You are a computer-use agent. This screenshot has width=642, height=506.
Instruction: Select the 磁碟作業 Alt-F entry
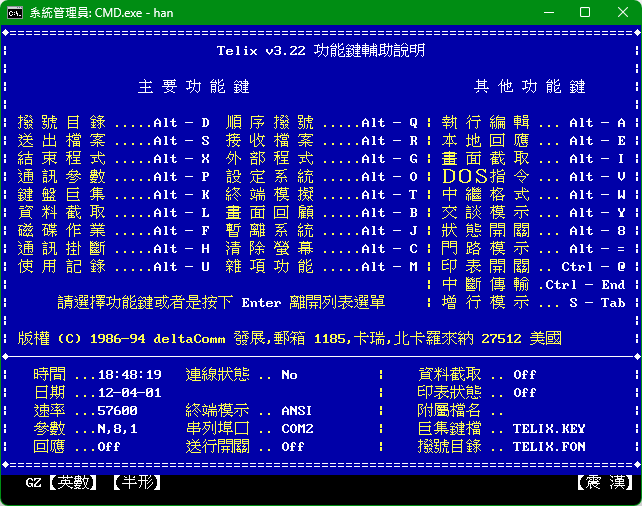click(114, 230)
